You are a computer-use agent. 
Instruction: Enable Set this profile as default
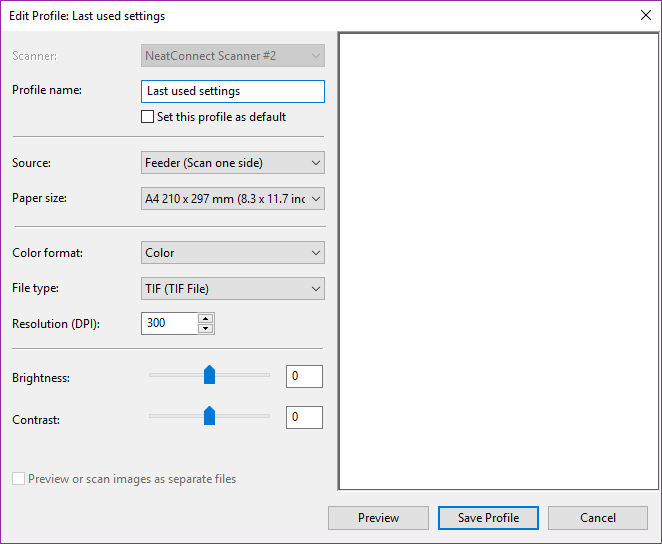click(x=147, y=116)
